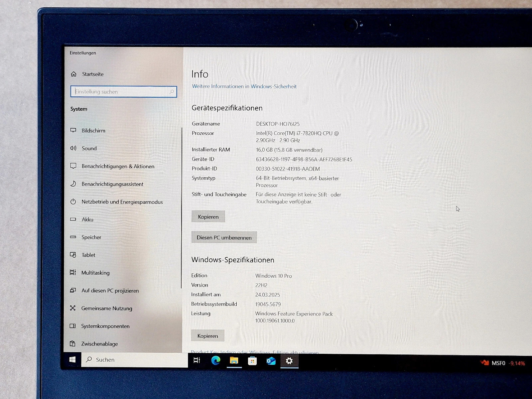Click the Bildschirm monitor icon
The height and width of the screenshot is (399, 532).
(x=73, y=130)
